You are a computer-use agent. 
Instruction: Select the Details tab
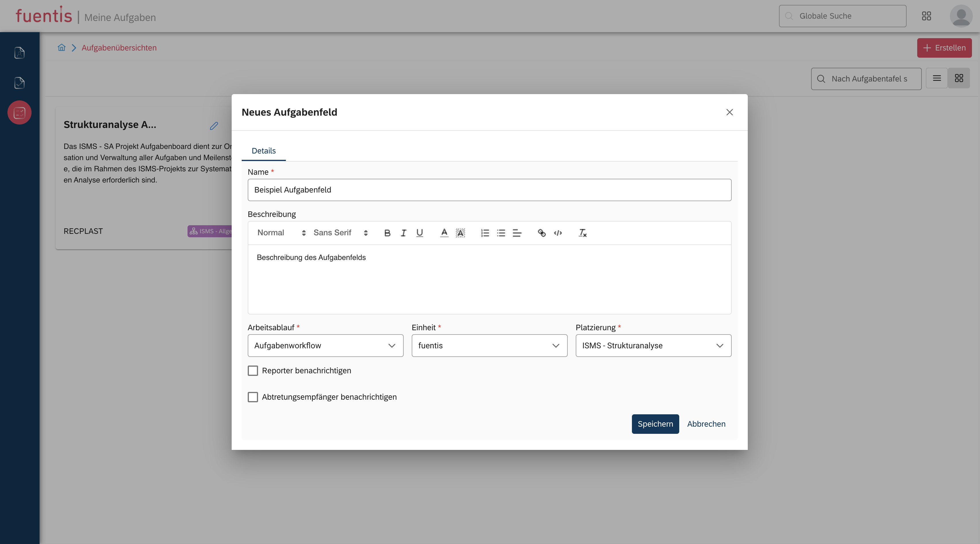264,151
